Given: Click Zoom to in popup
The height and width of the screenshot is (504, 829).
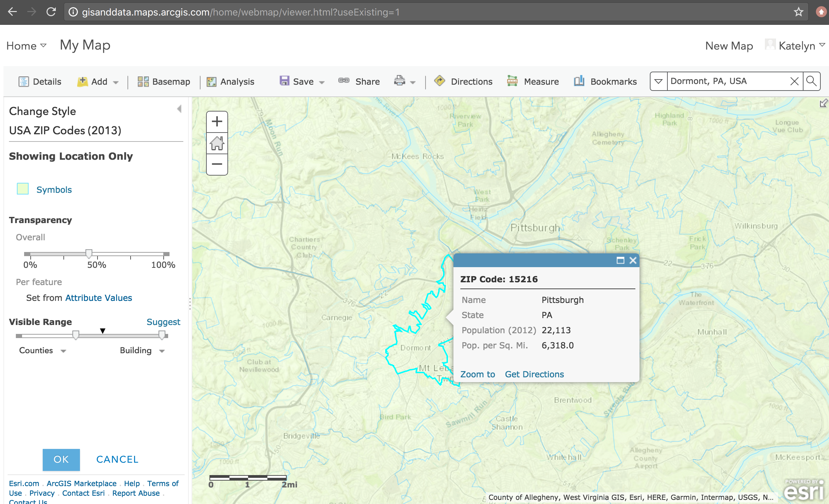Looking at the screenshot, I should click(478, 374).
